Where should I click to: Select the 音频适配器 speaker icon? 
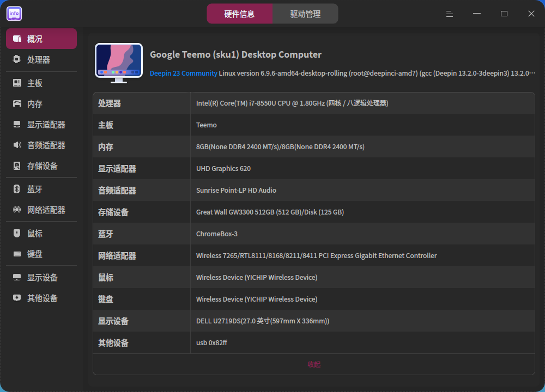[17, 145]
